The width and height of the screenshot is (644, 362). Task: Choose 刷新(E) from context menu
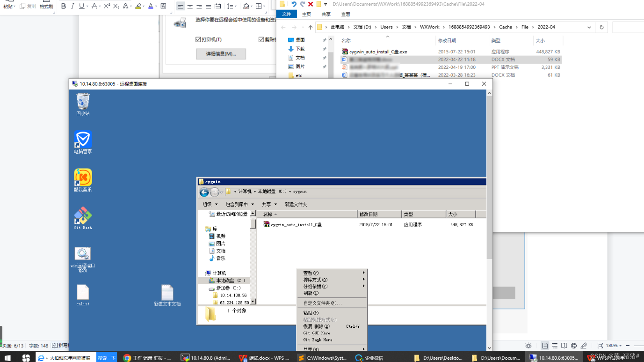[311, 293]
